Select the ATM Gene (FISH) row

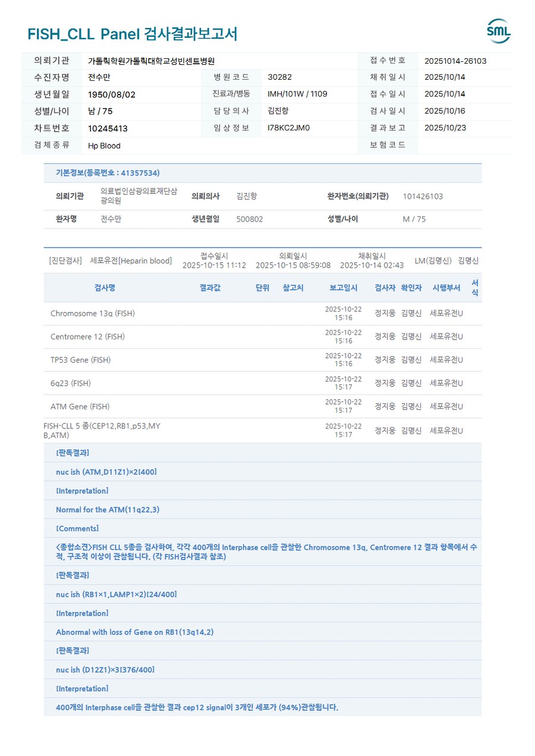[263, 406]
